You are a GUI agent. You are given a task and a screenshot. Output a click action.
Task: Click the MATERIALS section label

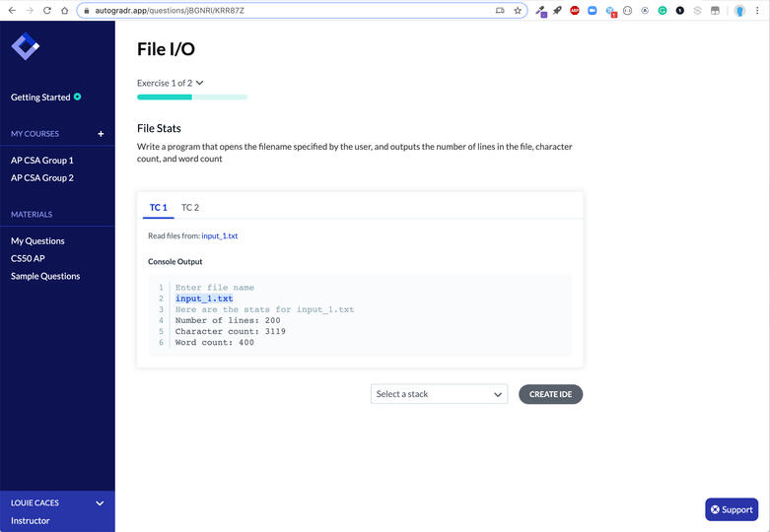(32, 215)
